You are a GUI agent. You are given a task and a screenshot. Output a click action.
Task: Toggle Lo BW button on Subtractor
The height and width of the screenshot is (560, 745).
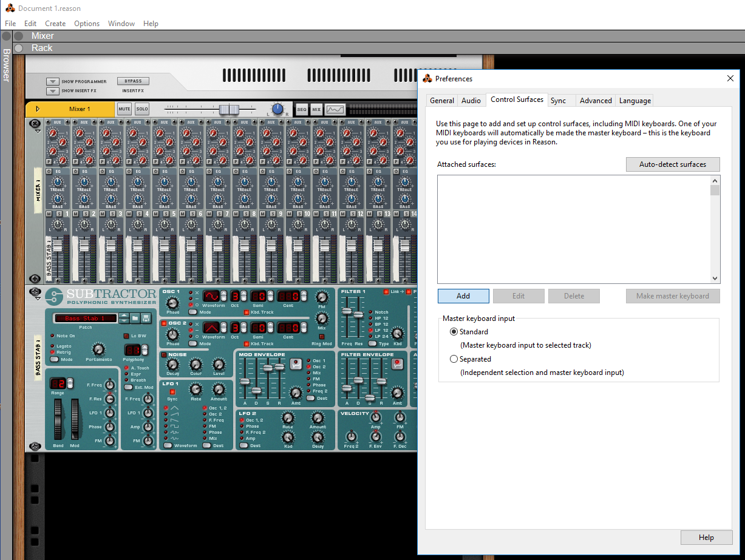pyautogui.click(x=126, y=336)
